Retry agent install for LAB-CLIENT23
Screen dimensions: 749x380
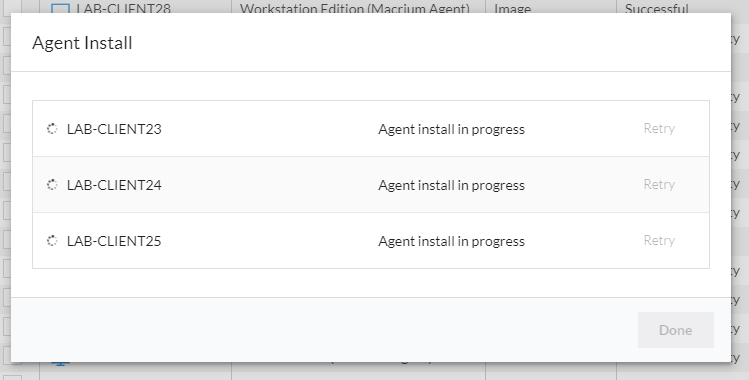pos(659,128)
